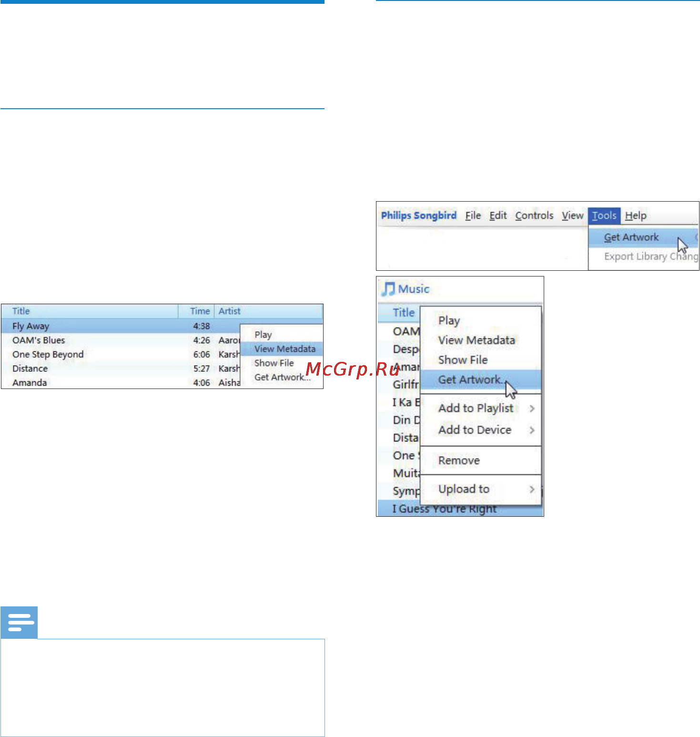Open the Help menu
Image resolution: width=700 pixels, height=737 pixels.
click(x=636, y=216)
